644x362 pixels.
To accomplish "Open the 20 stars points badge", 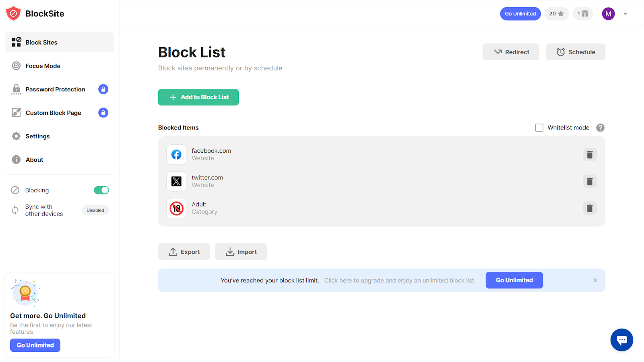I will pos(556,14).
